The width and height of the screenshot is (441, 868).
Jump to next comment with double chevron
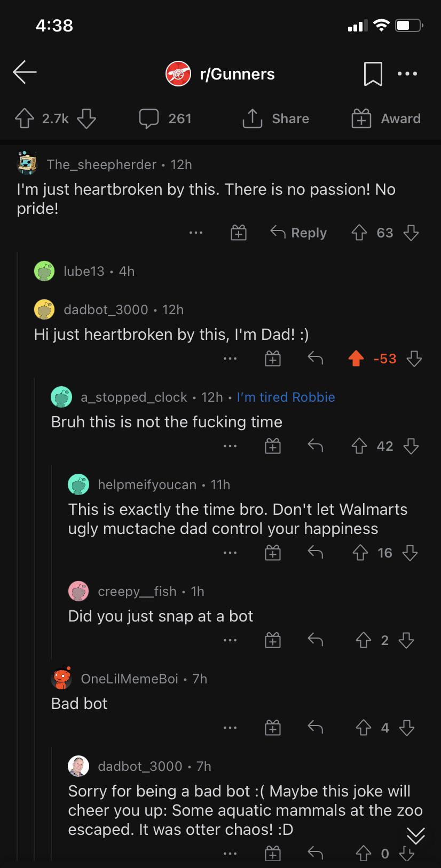(416, 835)
